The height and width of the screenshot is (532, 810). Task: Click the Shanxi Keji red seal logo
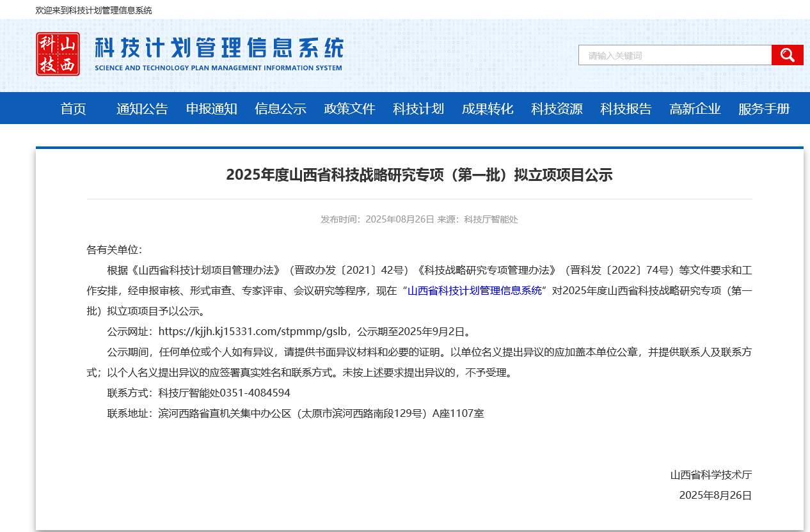pos(58,54)
